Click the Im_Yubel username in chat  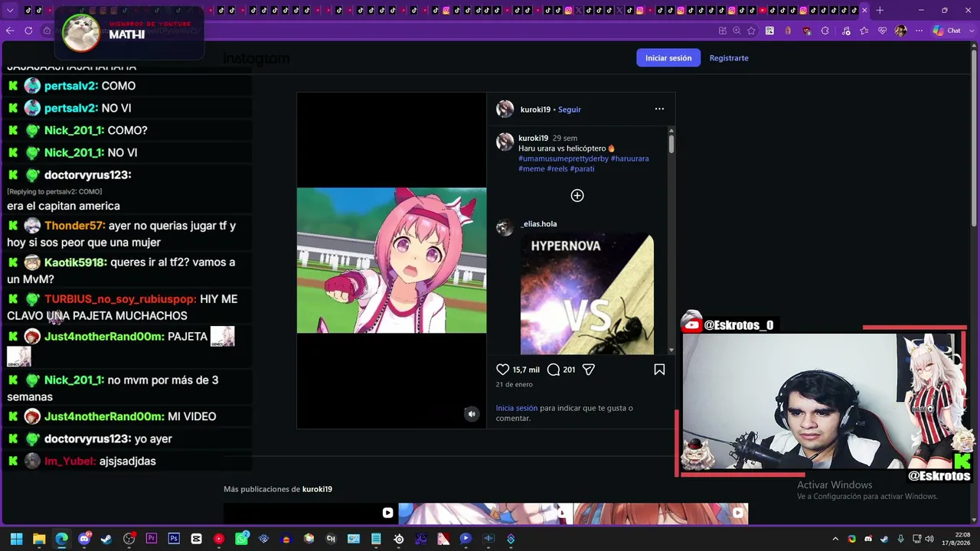70,461
